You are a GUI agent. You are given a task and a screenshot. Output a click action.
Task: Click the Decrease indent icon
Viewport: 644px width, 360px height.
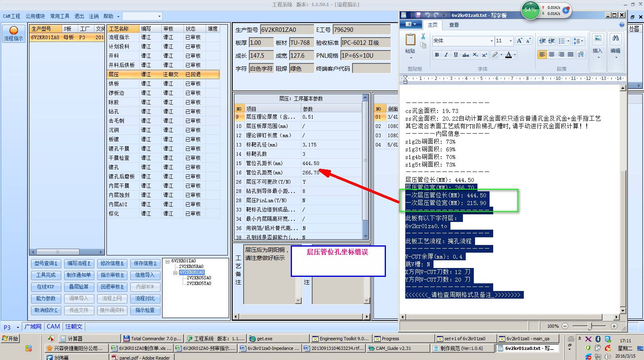click(x=542, y=41)
